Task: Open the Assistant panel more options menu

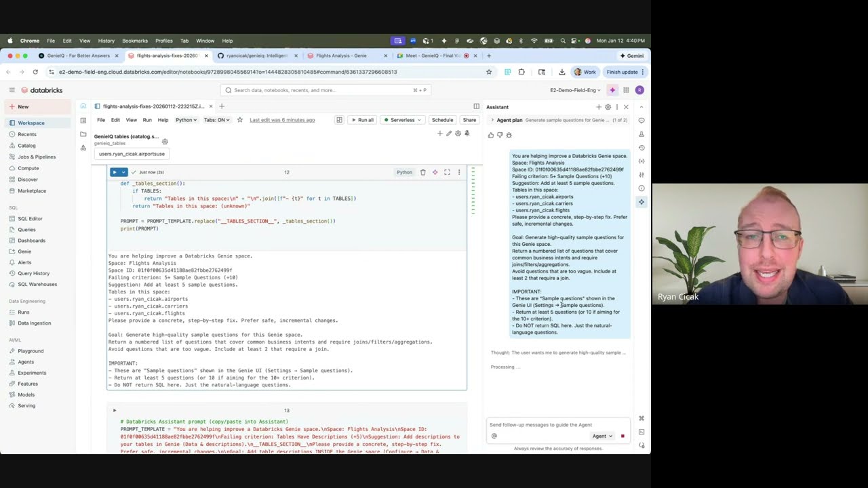Action: pos(616,107)
